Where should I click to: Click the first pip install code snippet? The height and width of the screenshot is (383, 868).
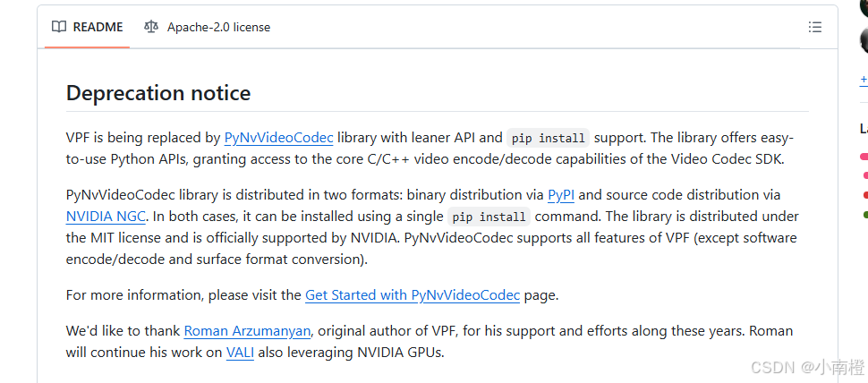(548, 138)
